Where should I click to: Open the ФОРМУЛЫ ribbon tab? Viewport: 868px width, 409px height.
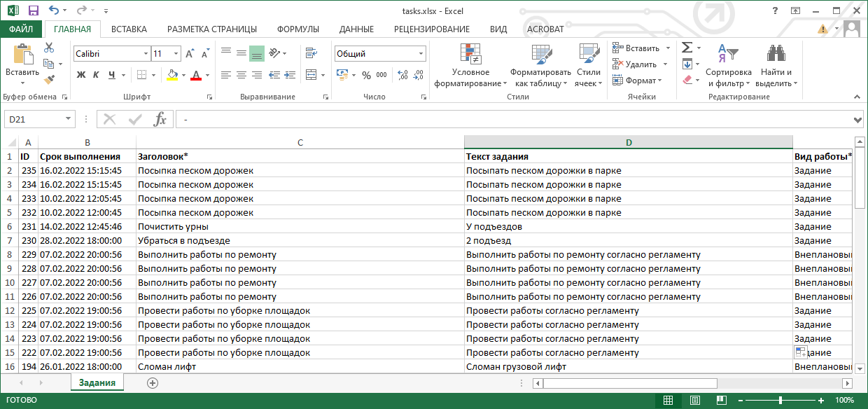[297, 29]
